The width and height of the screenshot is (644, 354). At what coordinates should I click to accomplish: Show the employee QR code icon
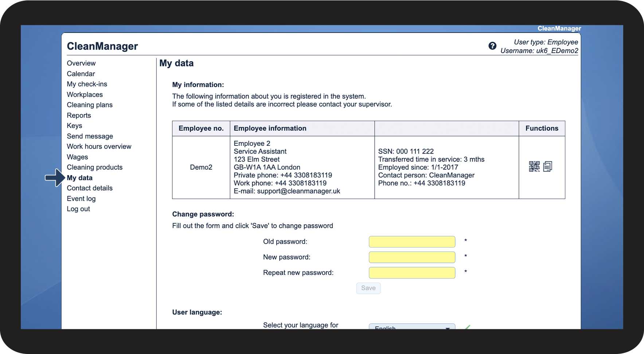point(534,167)
